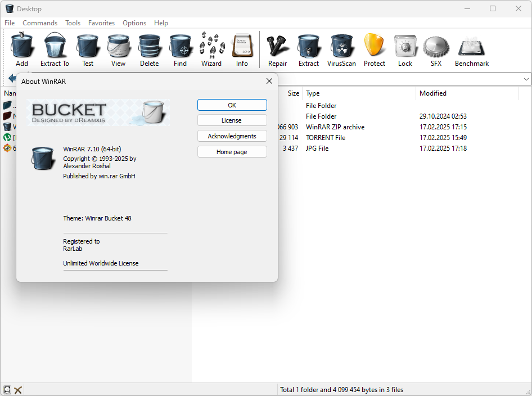Click the total folder and bytes status text
The image size is (532, 396).
click(x=341, y=390)
